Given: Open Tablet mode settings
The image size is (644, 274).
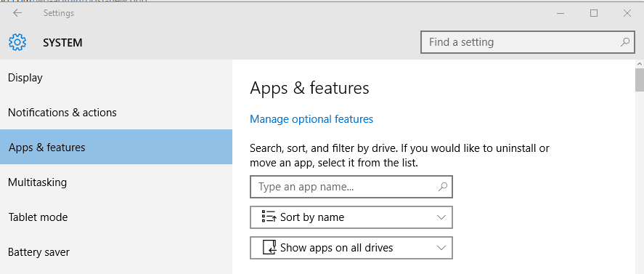Looking at the screenshot, I should tap(116, 217).
